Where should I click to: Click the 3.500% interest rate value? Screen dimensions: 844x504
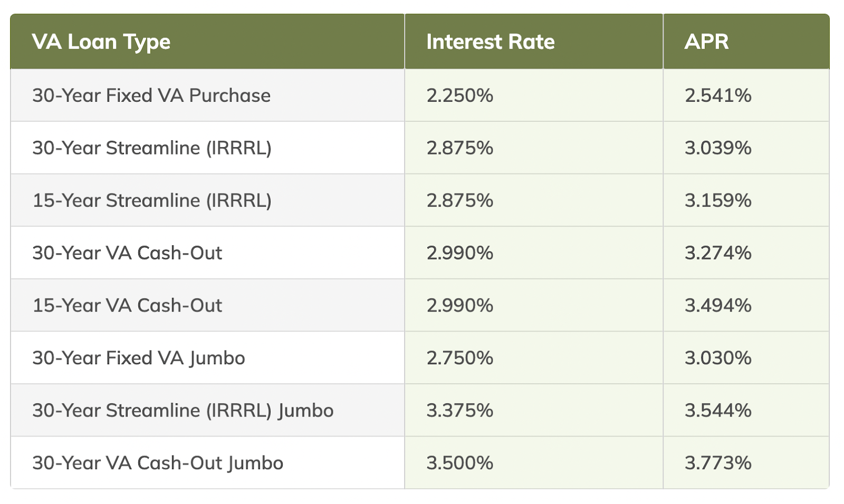click(459, 463)
